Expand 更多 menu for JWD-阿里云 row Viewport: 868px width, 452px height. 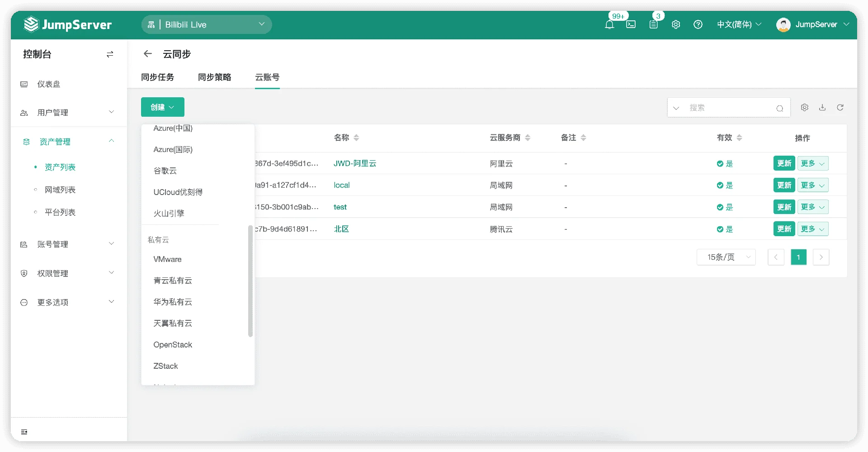(812, 163)
